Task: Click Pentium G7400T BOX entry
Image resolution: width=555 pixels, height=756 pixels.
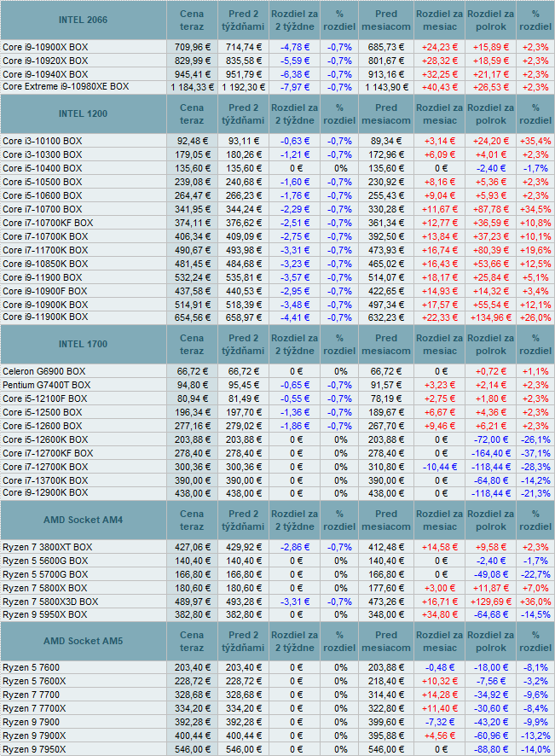Action: [x=47, y=385]
